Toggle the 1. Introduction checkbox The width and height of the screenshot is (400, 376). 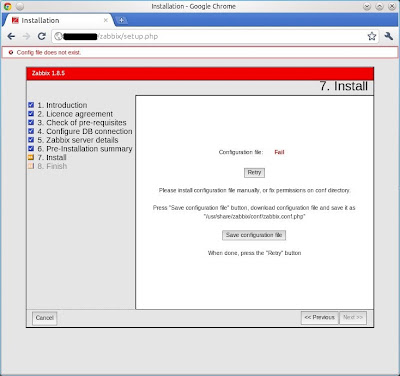tap(31, 105)
